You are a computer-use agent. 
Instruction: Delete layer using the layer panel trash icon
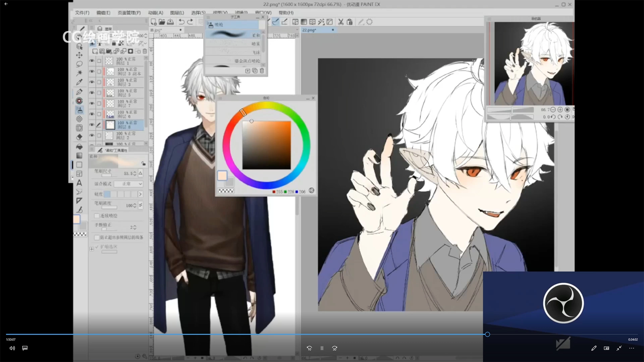[x=145, y=51]
